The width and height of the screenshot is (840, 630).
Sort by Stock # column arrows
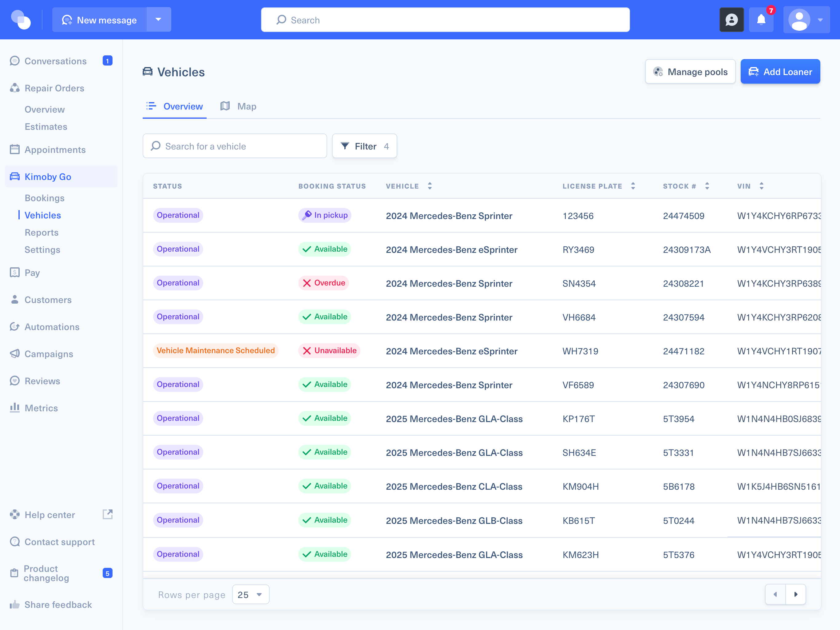pos(707,186)
